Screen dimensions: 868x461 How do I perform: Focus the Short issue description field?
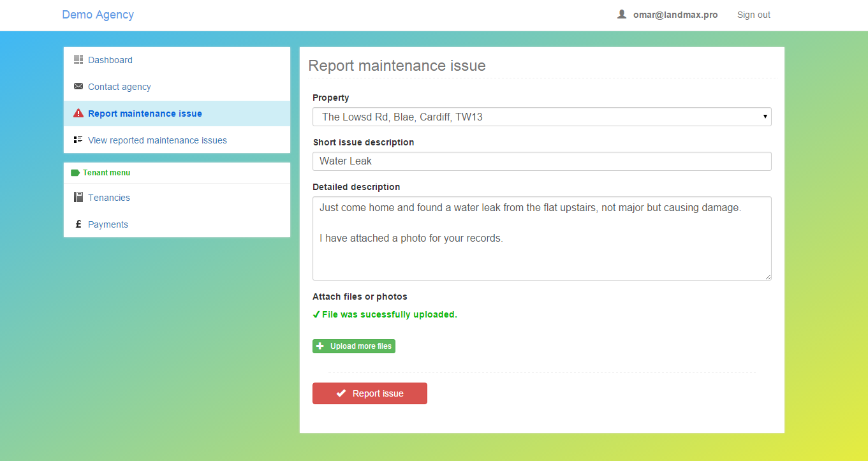click(x=541, y=161)
